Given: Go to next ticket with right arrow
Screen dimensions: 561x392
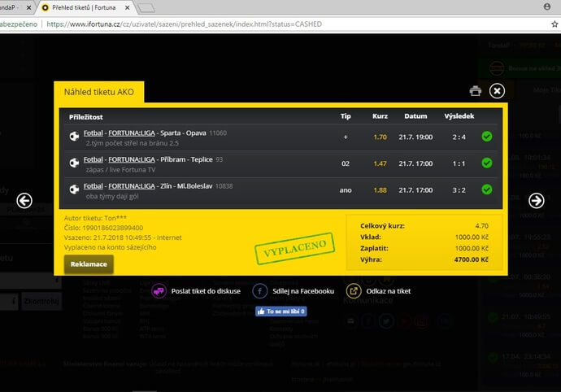Looking at the screenshot, I should pyautogui.click(x=537, y=201).
